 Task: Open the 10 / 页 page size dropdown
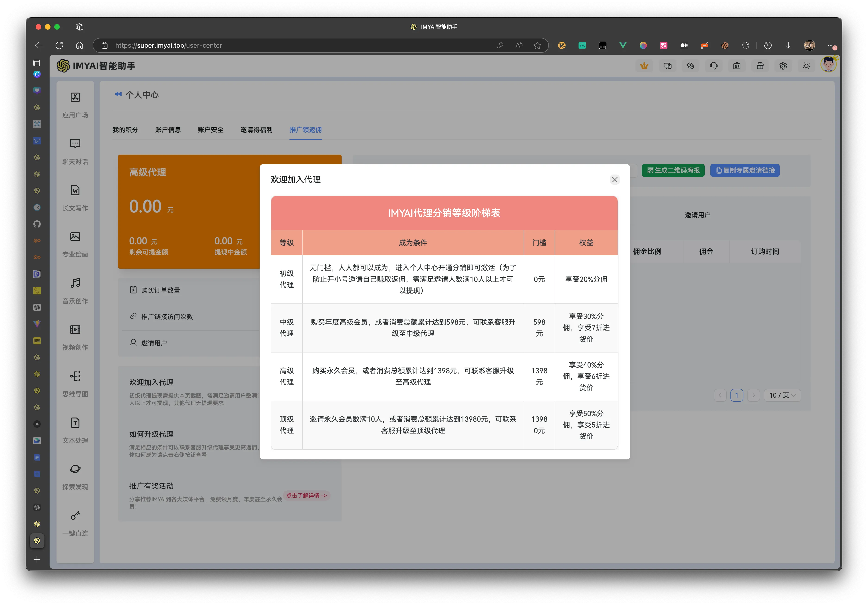tap(782, 395)
